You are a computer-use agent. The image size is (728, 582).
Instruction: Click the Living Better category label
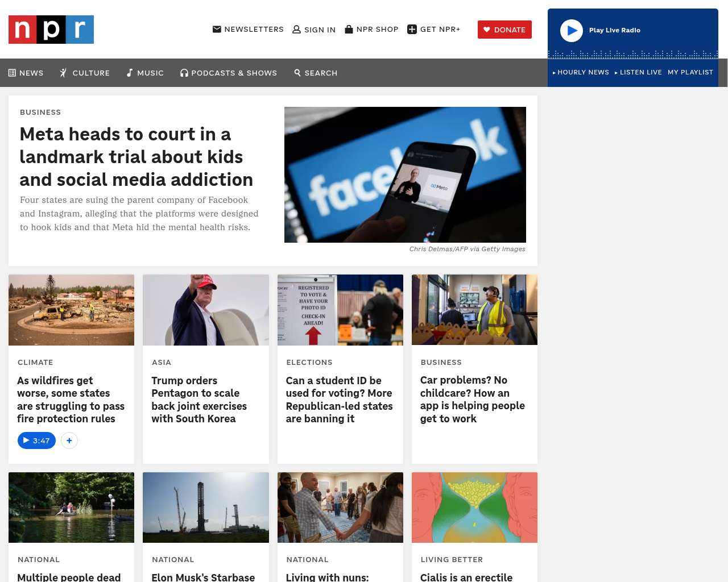point(452,559)
